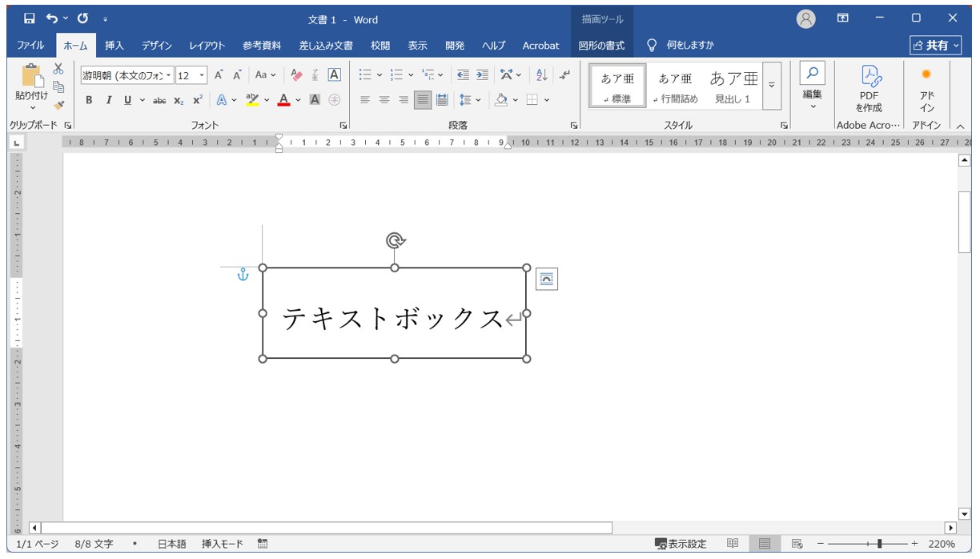Switch to デザイン tab
Image resolution: width=980 pixels, height=559 pixels.
(x=157, y=46)
